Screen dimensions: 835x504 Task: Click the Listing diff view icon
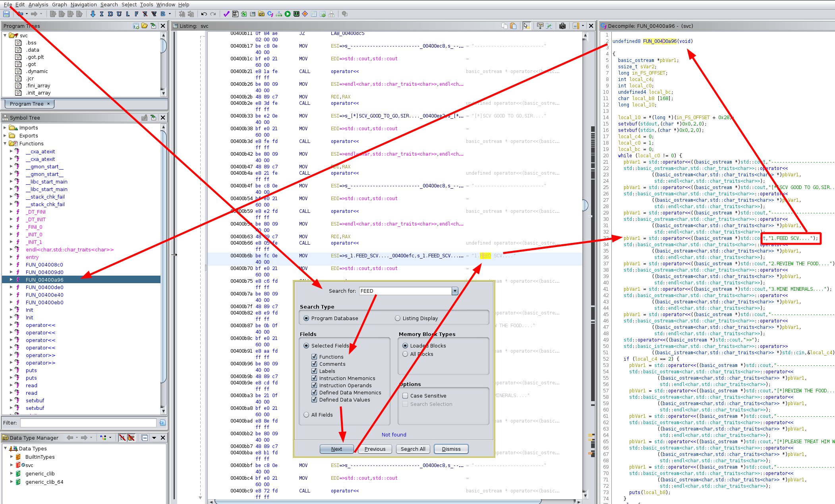click(549, 26)
